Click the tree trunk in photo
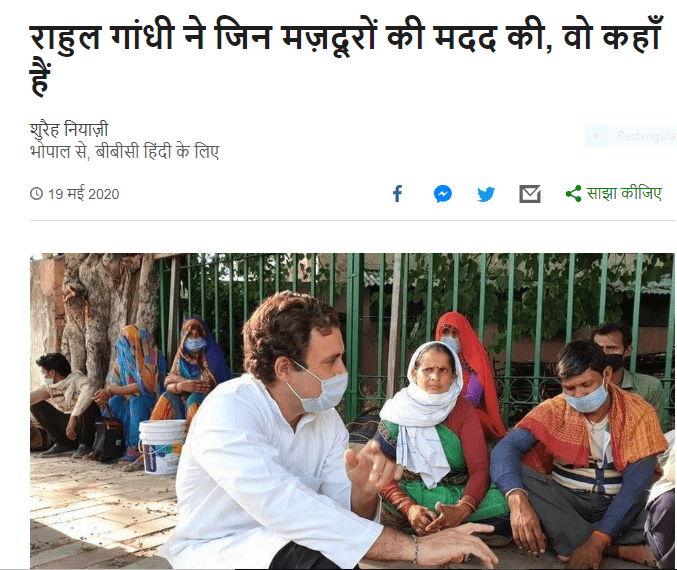Screen dimensions: 677x570 click(x=97, y=302)
